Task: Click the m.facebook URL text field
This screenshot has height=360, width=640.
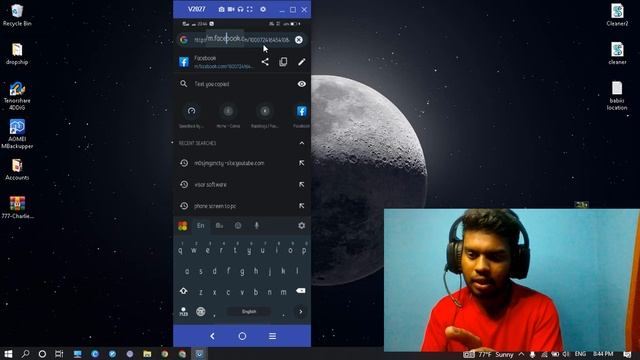Action: (x=241, y=39)
